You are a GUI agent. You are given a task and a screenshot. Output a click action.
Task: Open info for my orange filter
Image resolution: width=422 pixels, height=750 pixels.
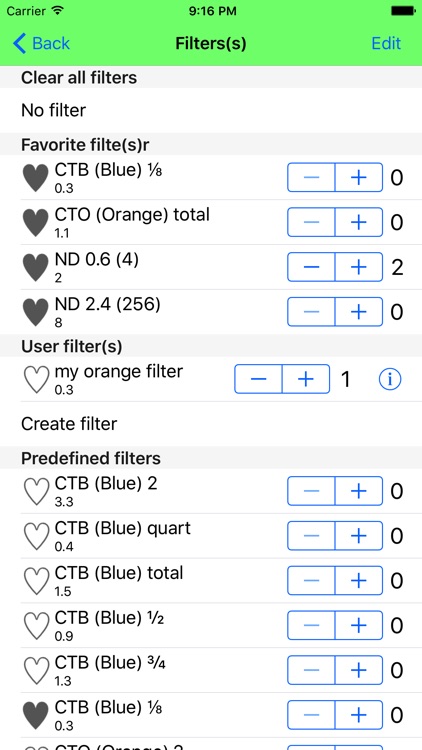[x=390, y=379]
